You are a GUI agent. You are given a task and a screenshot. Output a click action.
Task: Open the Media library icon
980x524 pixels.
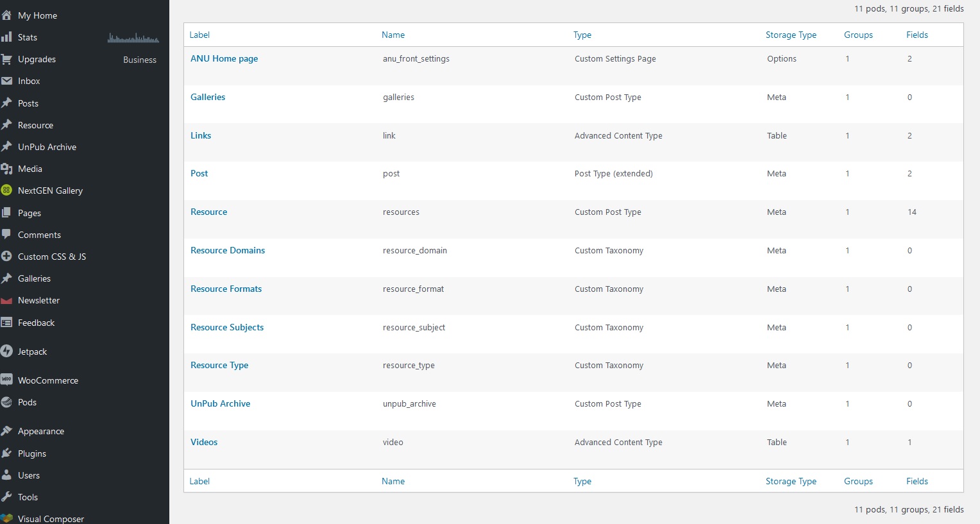pyautogui.click(x=7, y=169)
